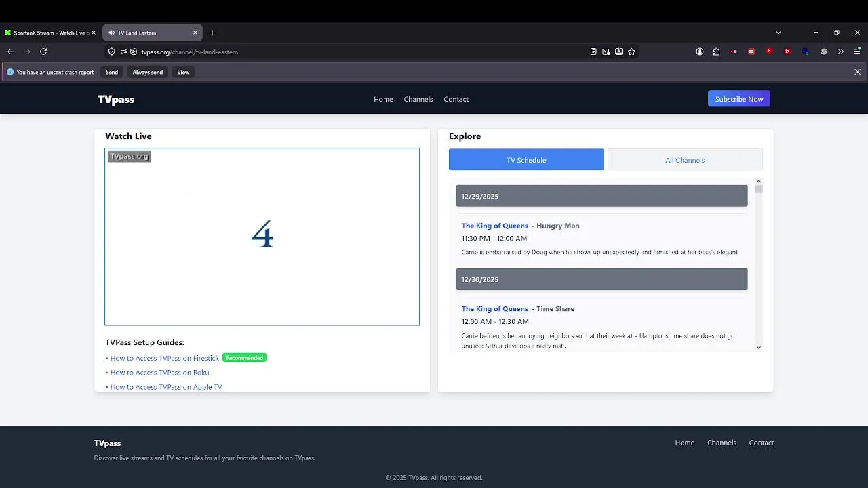The height and width of the screenshot is (488, 868).
Task: Select the TV Land Eastern tab
Action: click(x=152, y=33)
